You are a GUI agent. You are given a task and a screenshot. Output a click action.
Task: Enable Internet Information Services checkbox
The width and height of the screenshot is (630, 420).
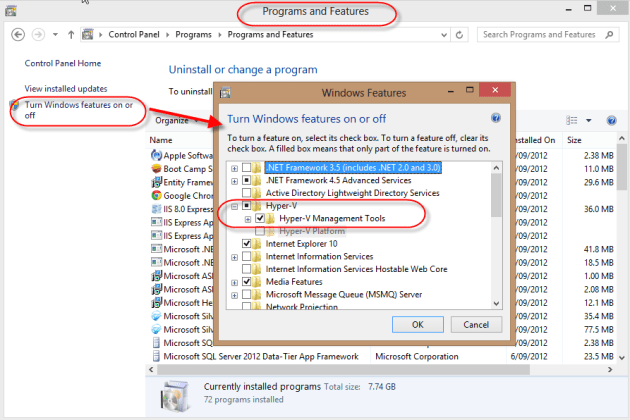(x=246, y=256)
